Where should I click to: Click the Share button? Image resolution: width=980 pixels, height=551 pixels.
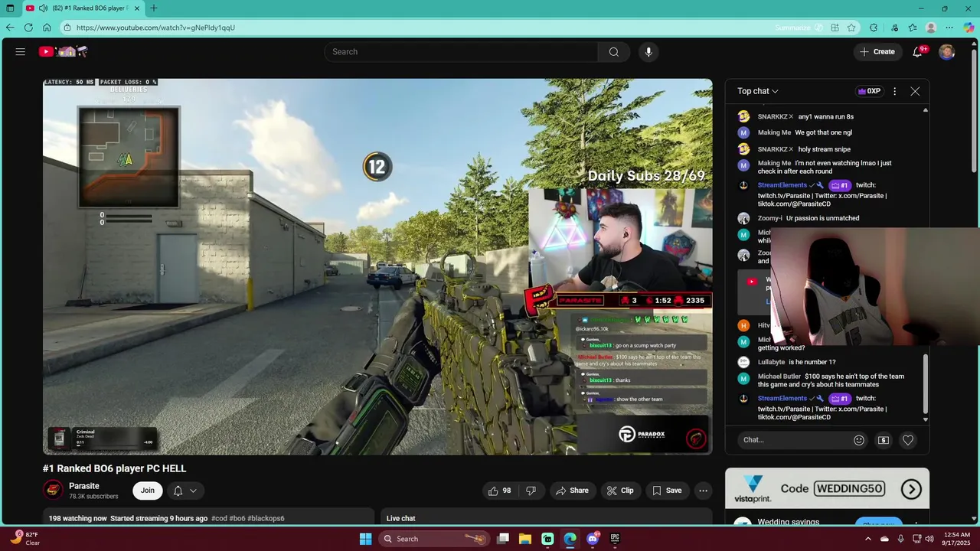pos(572,491)
